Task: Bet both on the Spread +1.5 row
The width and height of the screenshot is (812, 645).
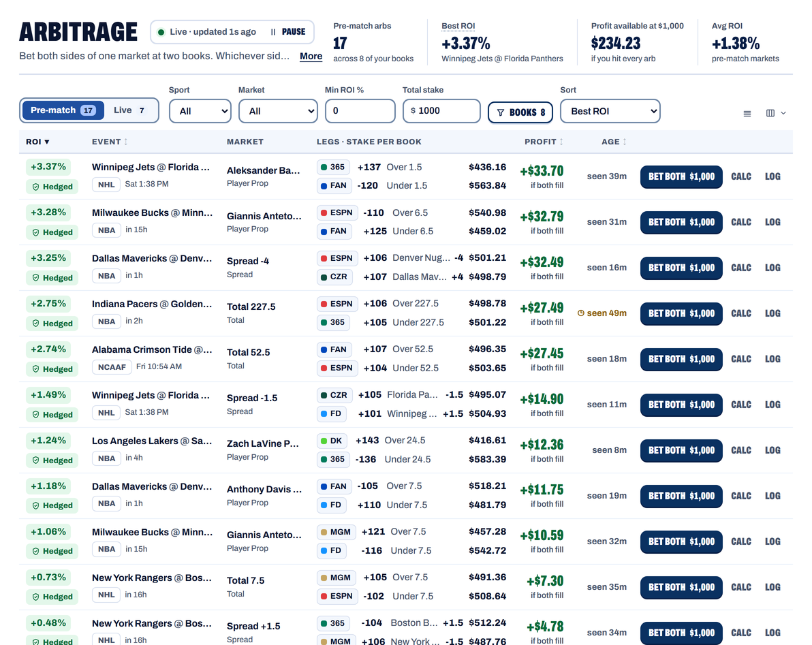Action: tap(681, 633)
